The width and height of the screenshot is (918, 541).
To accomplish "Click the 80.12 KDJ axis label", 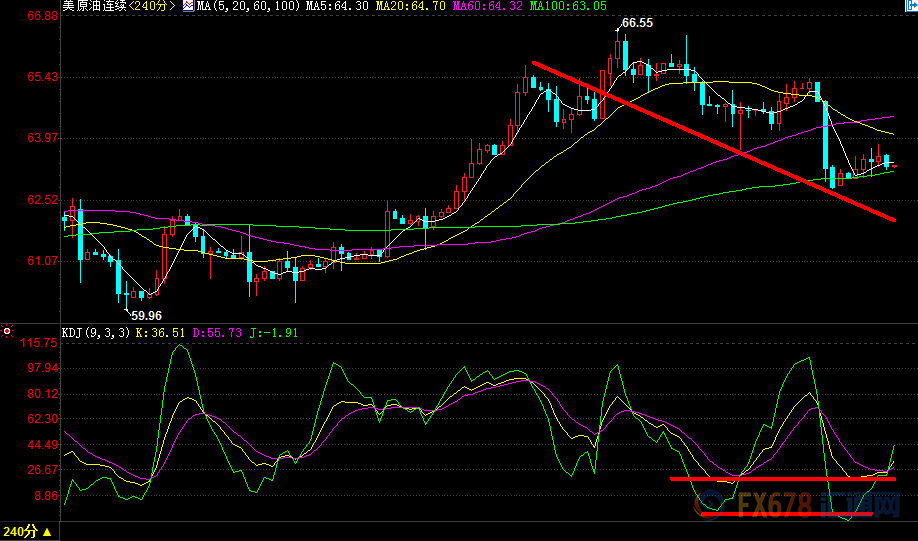I will [43, 393].
